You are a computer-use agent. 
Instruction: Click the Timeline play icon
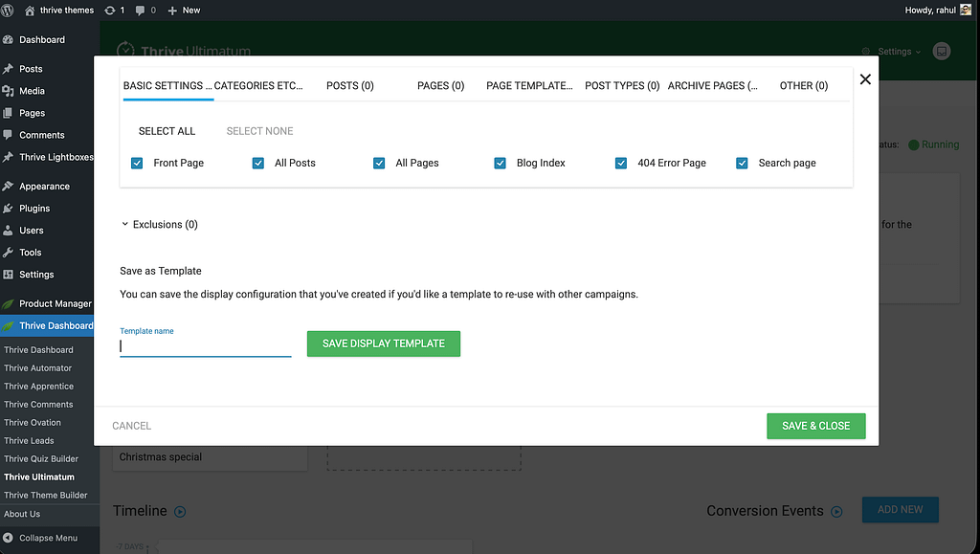pos(180,512)
